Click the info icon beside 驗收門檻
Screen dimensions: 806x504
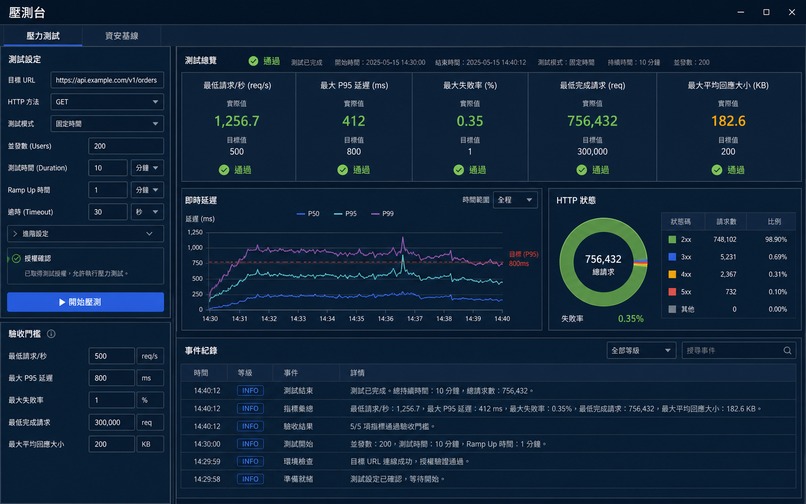click(x=51, y=334)
